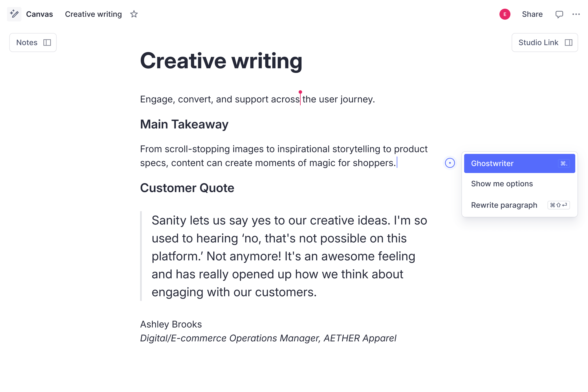Image resolution: width=588 pixels, height=392 pixels.
Task: Click the Canvas magic wand icon
Action: 14,14
